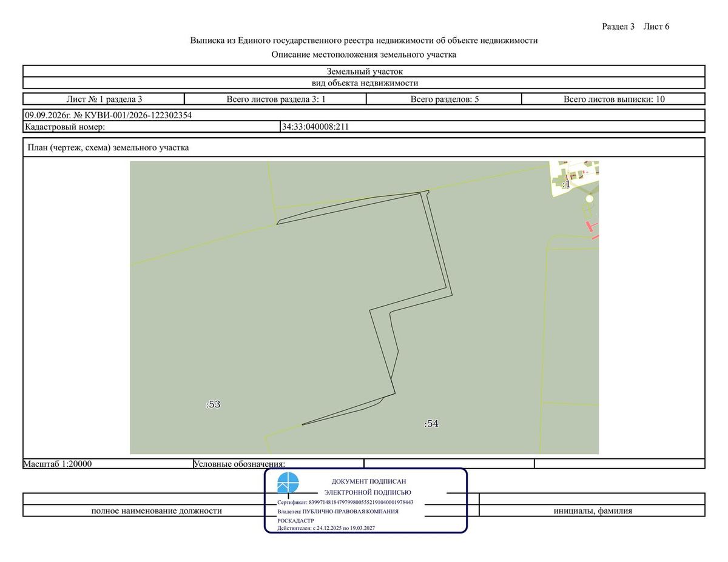Click 'РОСКАДАСТР' text in the stamp
This screenshot has width=728, height=562.
[x=295, y=520]
